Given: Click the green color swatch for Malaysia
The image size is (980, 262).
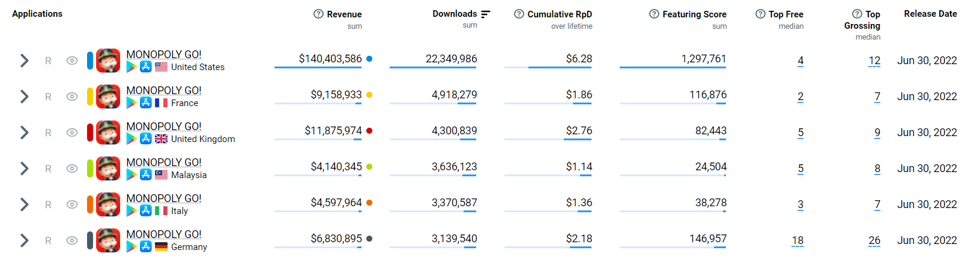Looking at the screenshot, I should pyautogui.click(x=90, y=168).
